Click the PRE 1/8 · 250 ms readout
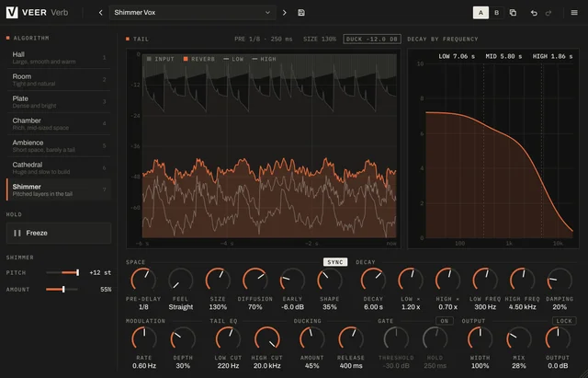This screenshot has height=378, width=588. [264, 39]
